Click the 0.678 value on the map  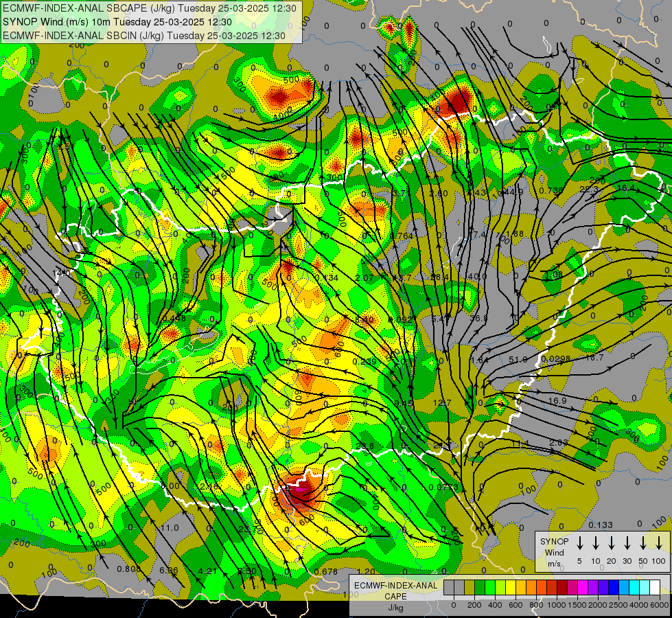(x=326, y=572)
